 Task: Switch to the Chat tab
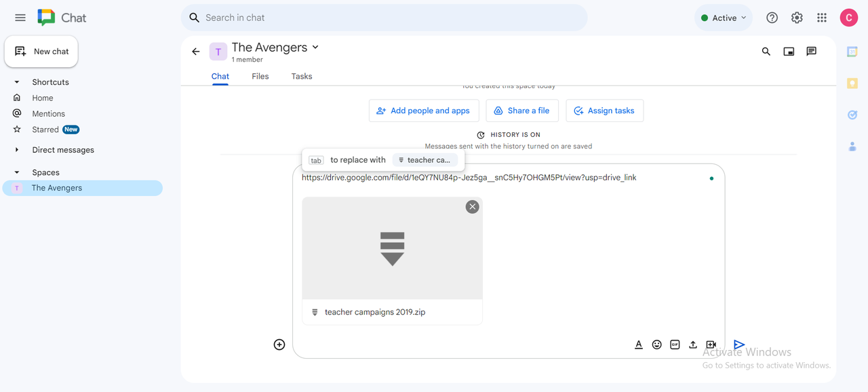[220, 77]
